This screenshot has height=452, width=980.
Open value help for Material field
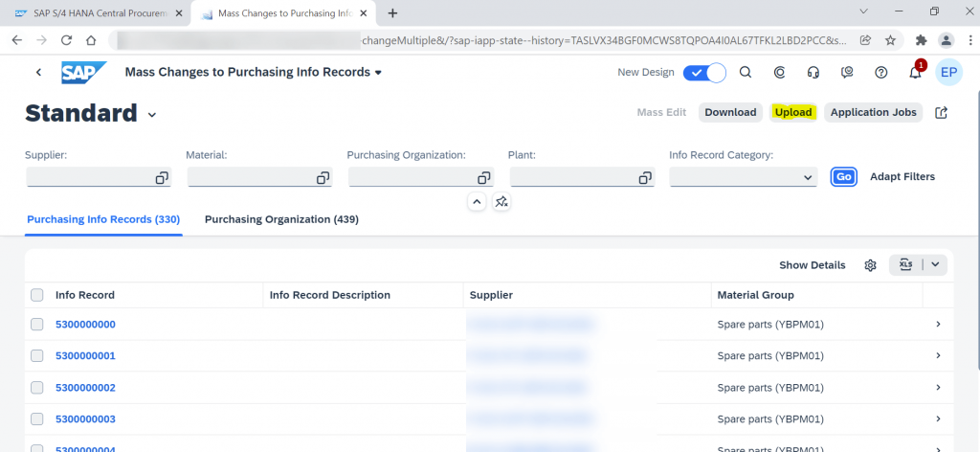coord(323,177)
